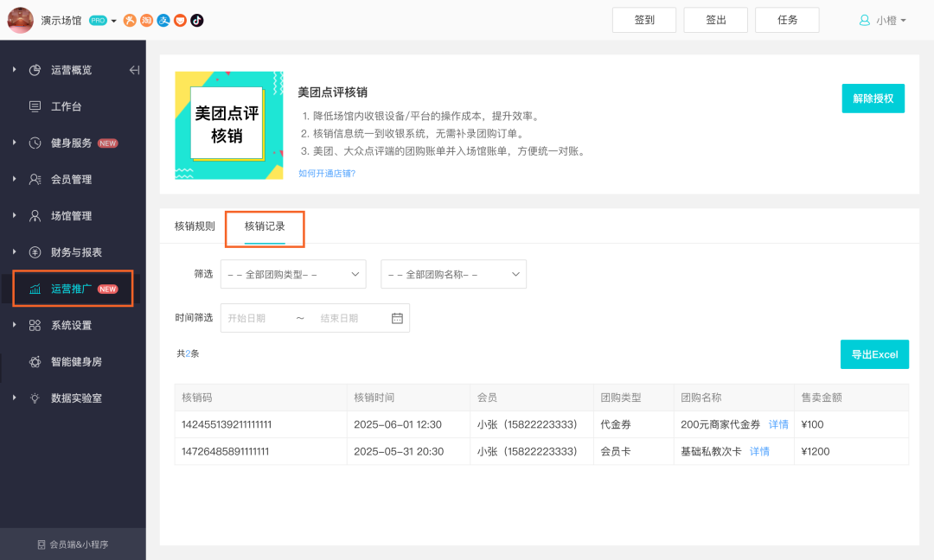Click the 解除授权 button
This screenshot has width=934, height=560.
873,99
